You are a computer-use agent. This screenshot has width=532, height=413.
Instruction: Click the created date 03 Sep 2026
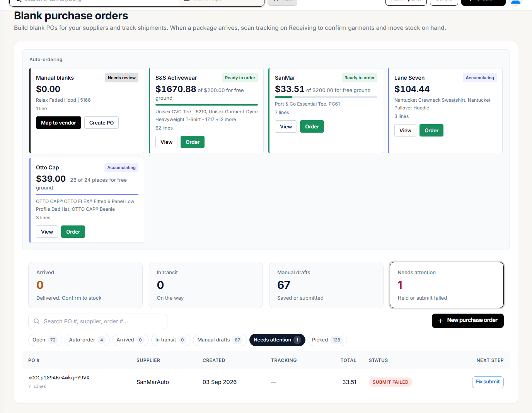[220, 382]
